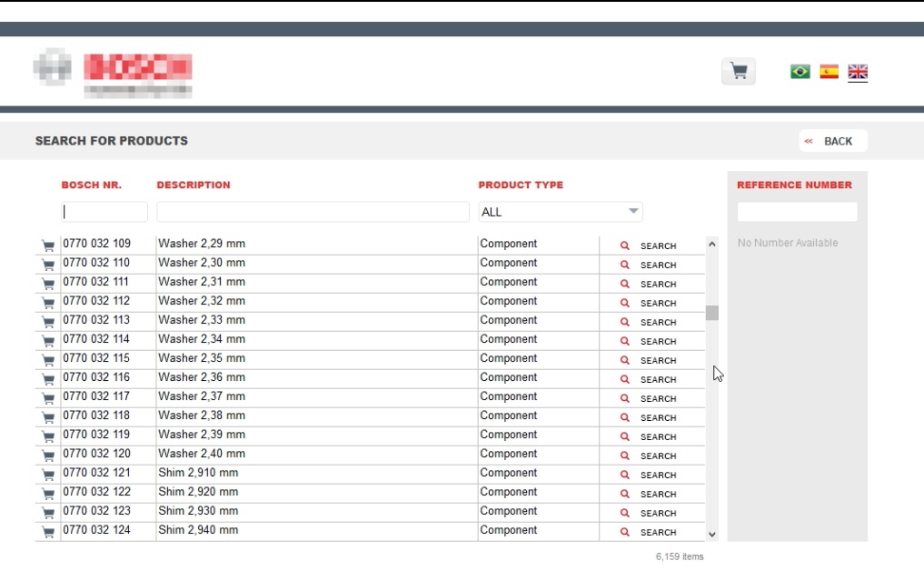Add Washer 2,29 mm to cart
924x581 pixels.
(x=48, y=245)
